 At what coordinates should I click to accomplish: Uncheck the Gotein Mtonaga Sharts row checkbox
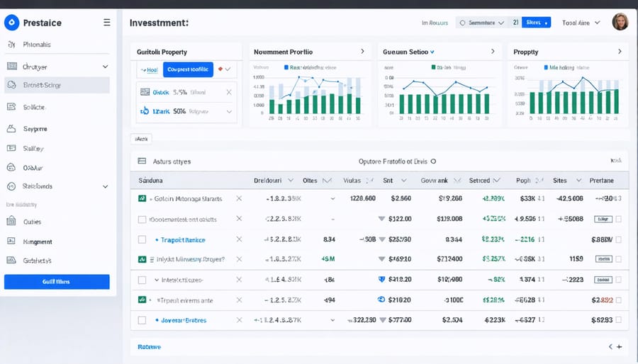(x=142, y=199)
